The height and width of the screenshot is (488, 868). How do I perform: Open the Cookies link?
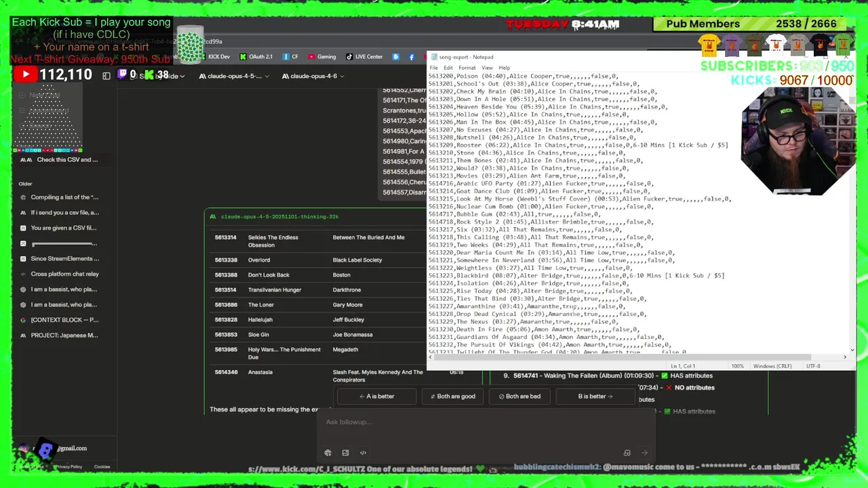[x=102, y=466]
